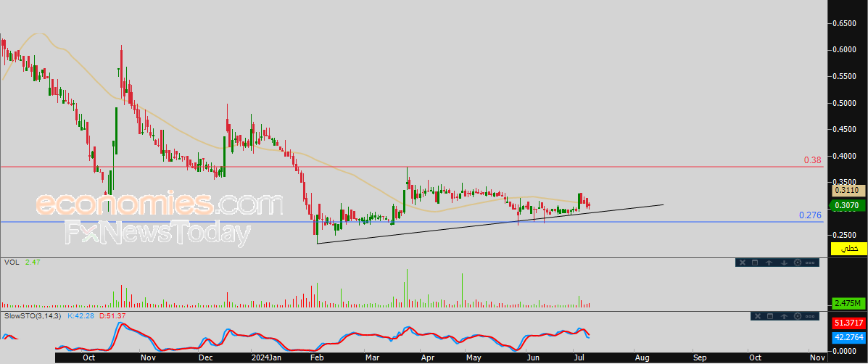Open SlowSTO panel settings gear
Image resolution: width=868 pixels, height=364 pixels.
tap(798, 316)
